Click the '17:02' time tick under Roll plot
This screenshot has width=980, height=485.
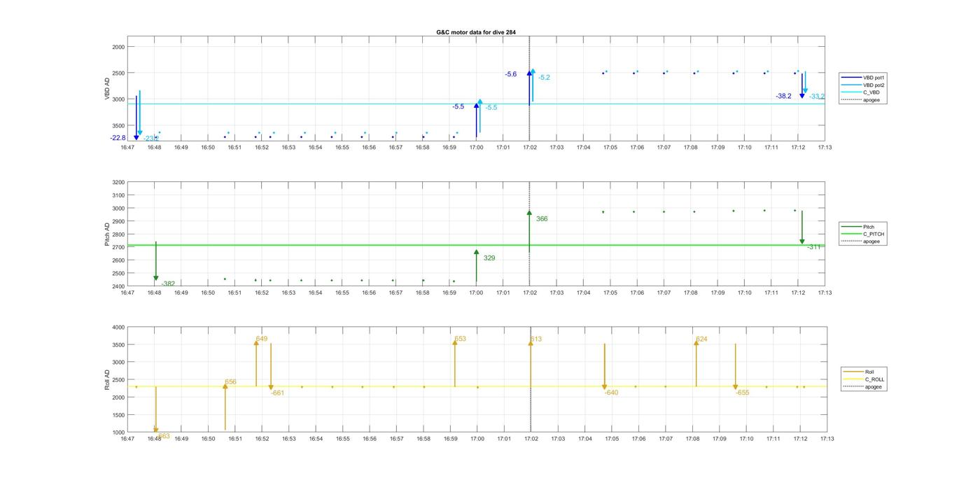pyautogui.click(x=531, y=439)
